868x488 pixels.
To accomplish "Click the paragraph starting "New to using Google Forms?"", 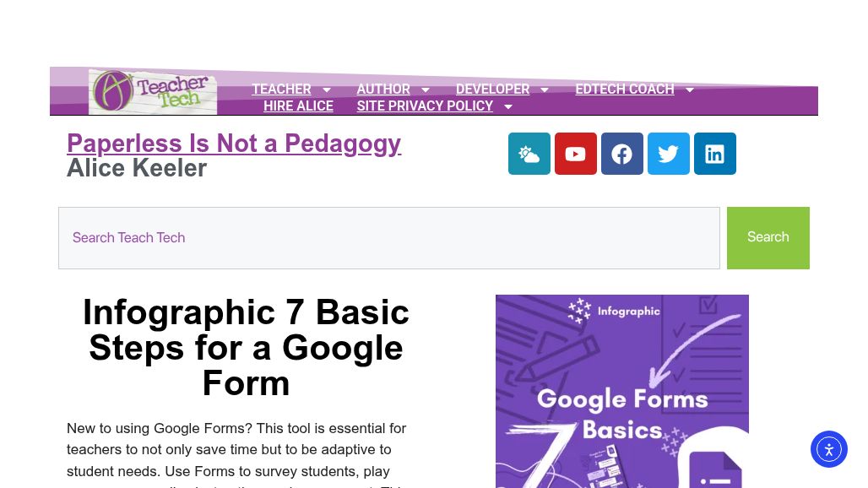I will (237, 457).
